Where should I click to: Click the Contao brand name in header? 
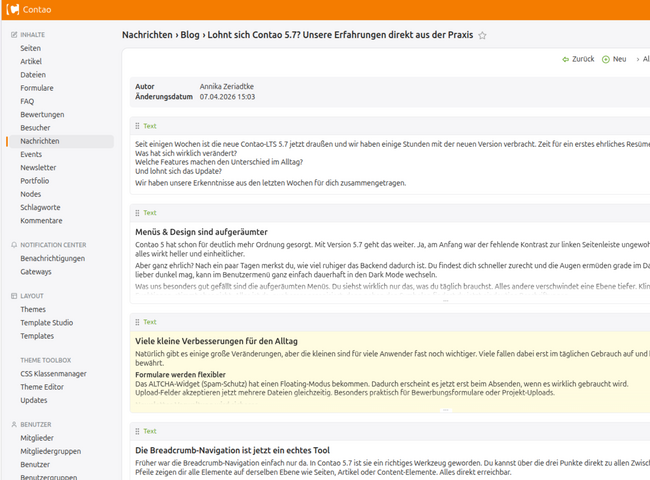(37, 10)
